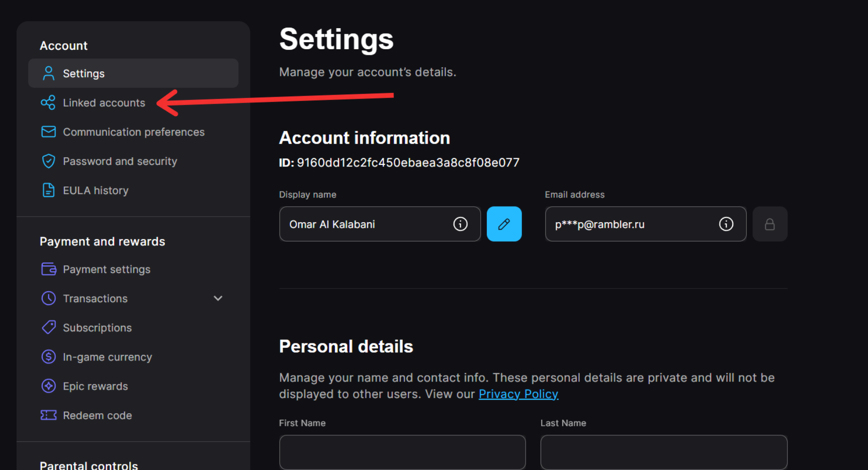Image resolution: width=868 pixels, height=470 pixels.
Task: Click the info icon in Display name field
Action: (460, 224)
